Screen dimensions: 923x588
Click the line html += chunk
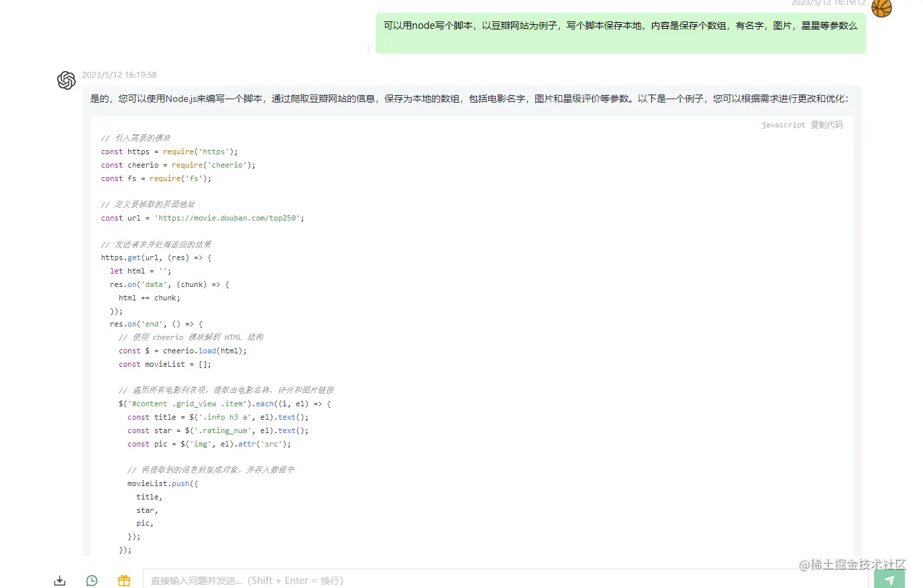[150, 298]
